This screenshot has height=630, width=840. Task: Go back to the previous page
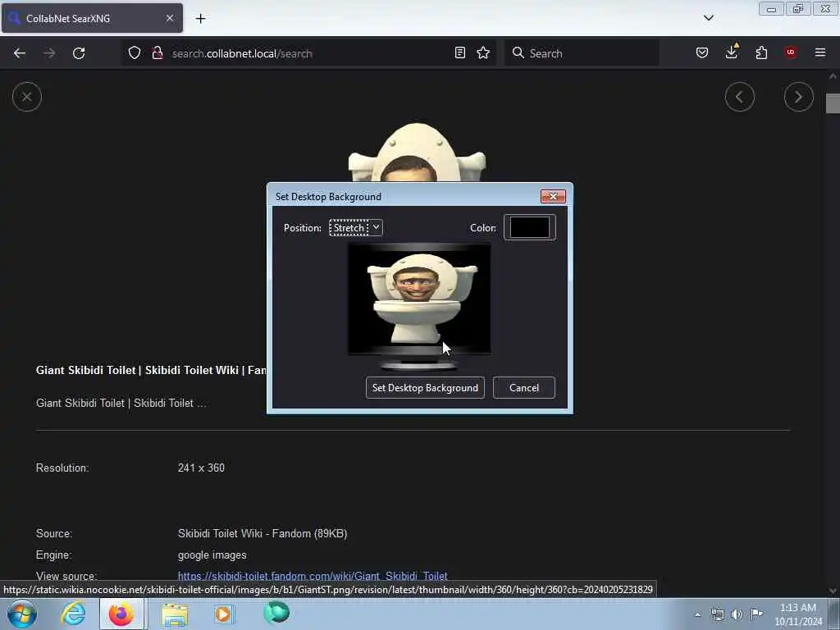20,53
